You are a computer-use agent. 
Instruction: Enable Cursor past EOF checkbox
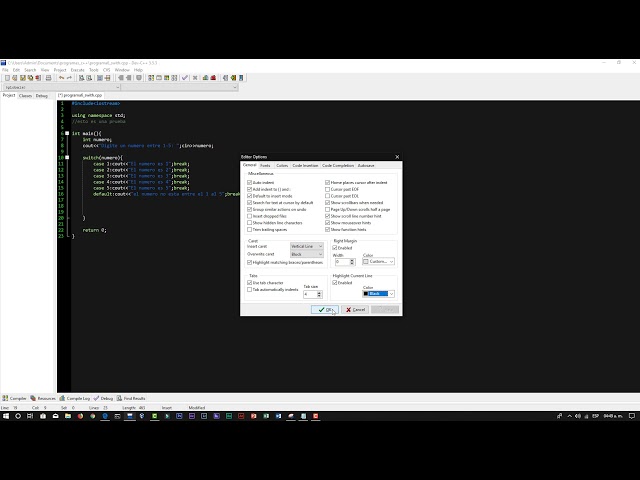point(327,189)
